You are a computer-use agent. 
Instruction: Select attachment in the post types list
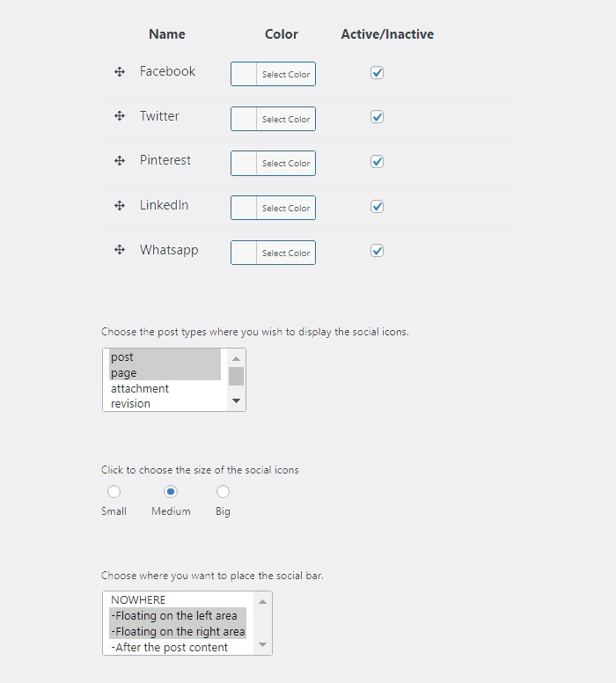140,389
